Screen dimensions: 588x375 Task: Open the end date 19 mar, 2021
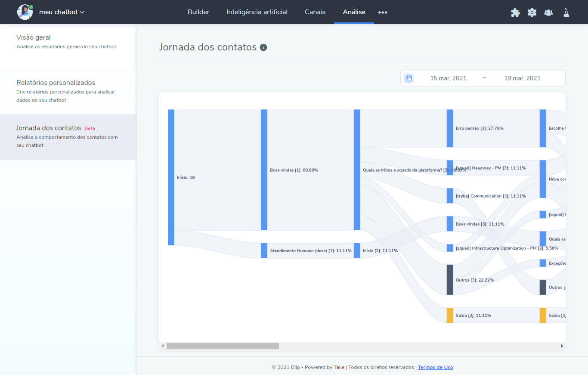point(522,78)
